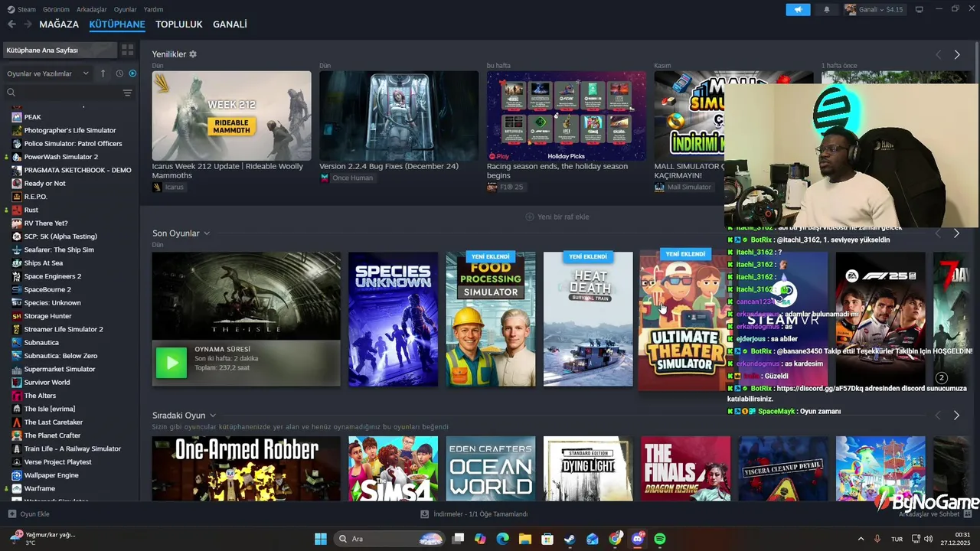Open the Oyunlar menu

coord(125,9)
